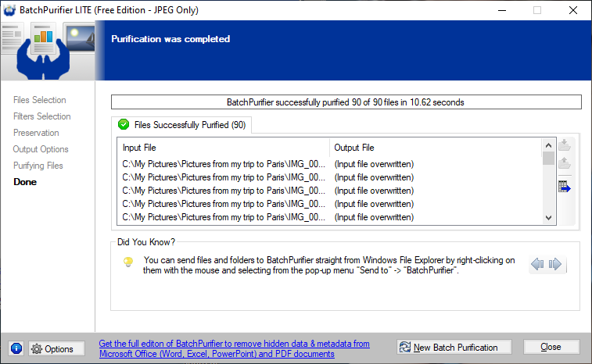Click the blue info icon button
Viewport: 592px width, 364px height.
(x=16, y=348)
